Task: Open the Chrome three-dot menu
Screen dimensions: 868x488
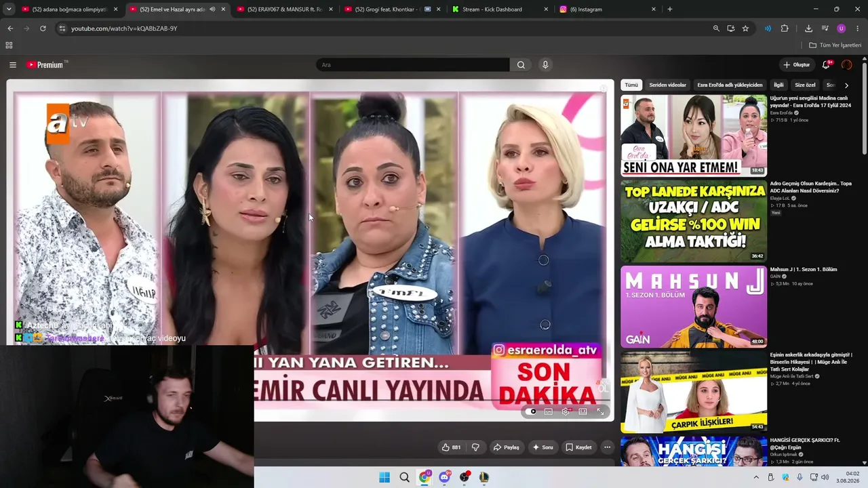Action: (x=858, y=28)
